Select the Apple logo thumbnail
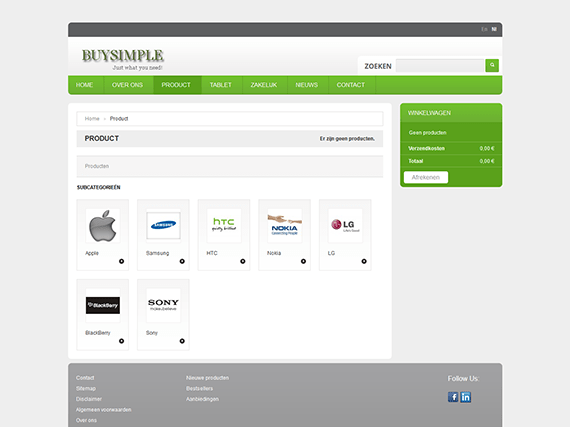This screenshot has width=570, height=427. tap(103, 226)
